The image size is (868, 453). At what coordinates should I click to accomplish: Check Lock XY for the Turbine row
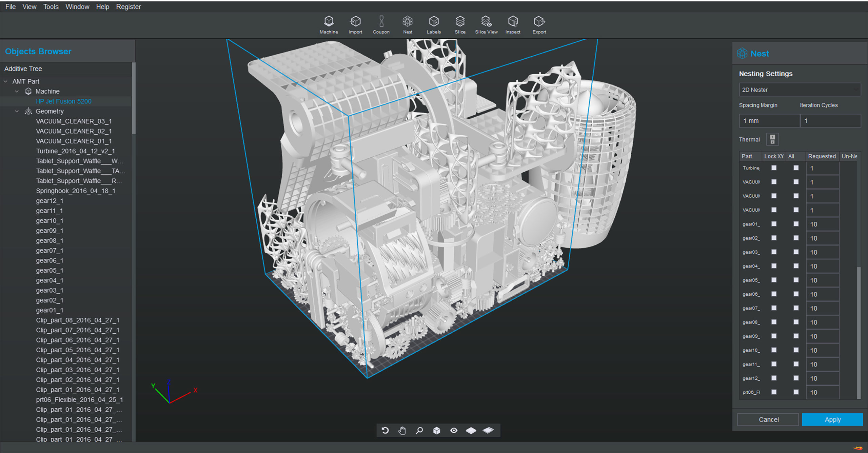[x=774, y=168]
